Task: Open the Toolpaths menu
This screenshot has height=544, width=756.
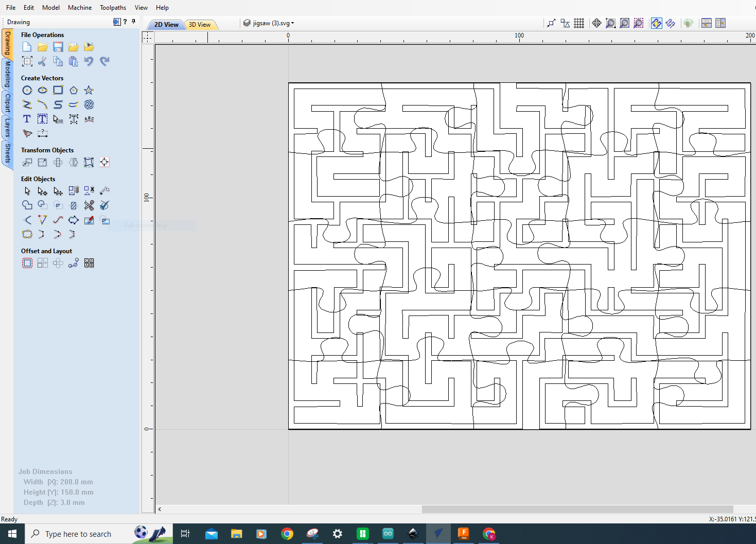Action: [x=113, y=7]
